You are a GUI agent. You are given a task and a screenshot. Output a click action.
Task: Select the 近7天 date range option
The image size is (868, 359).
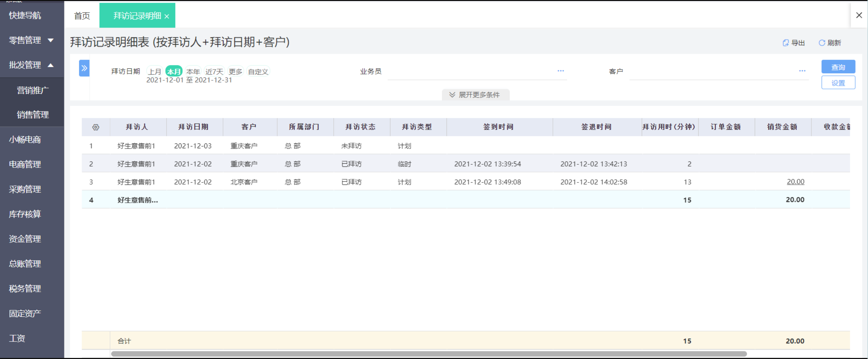(214, 72)
